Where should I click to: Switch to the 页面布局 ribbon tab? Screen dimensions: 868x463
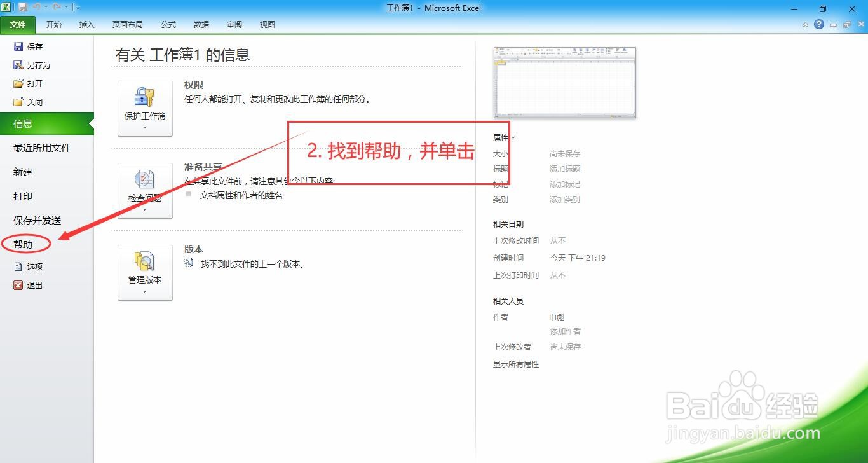(127, 24)
